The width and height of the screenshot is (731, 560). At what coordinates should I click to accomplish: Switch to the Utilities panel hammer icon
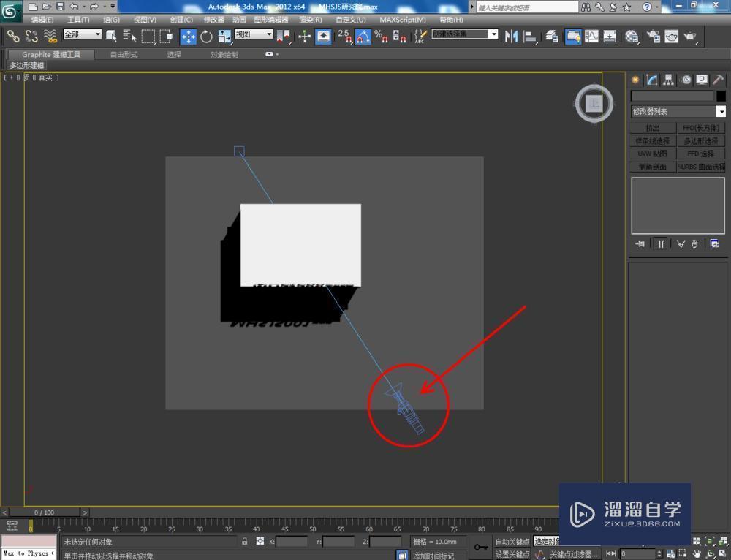pyautogui.click(x=719, y=80)
